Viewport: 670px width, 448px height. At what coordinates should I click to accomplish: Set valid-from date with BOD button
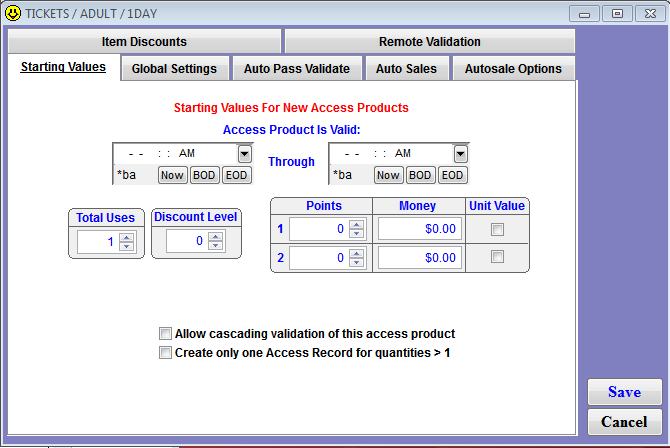tap(204, 175)
